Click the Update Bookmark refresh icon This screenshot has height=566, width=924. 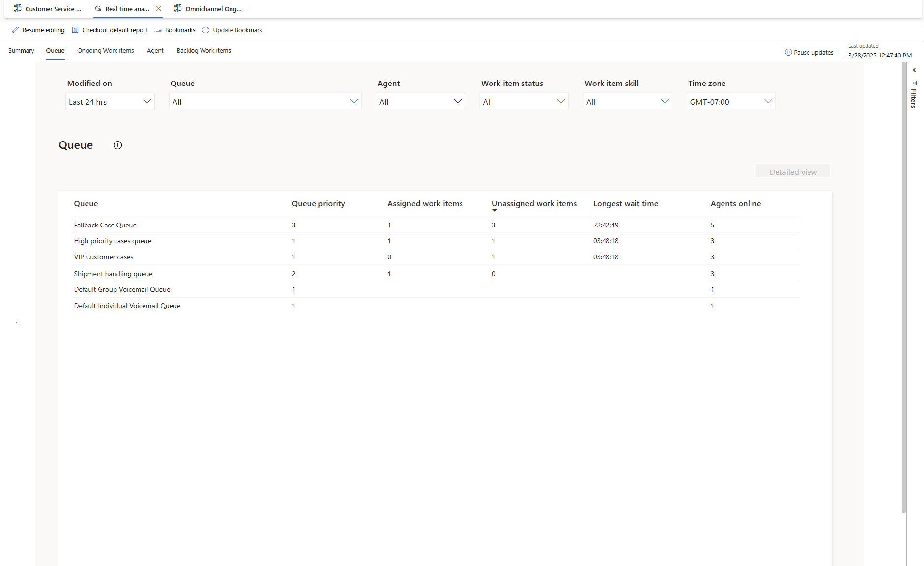tap(206, 30)
